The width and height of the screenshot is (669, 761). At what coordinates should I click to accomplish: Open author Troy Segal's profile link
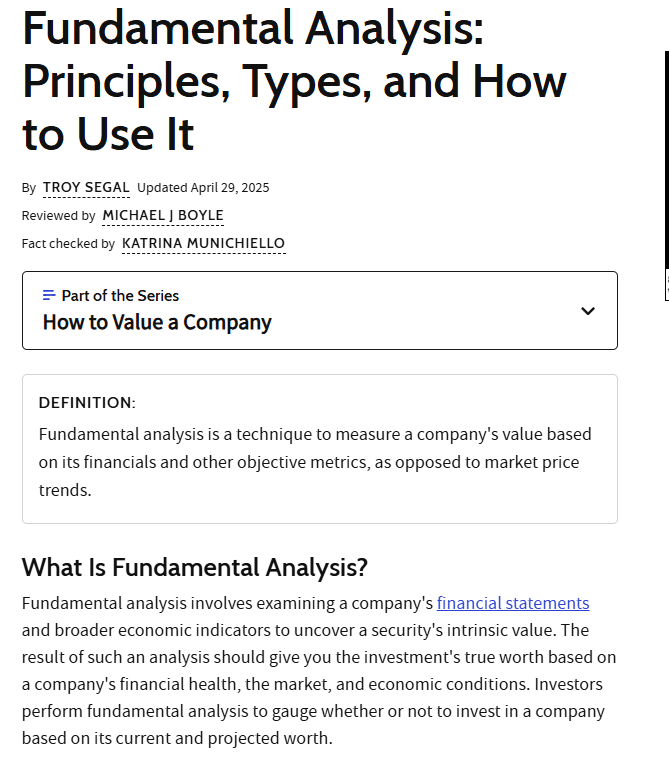click(86, 187)
